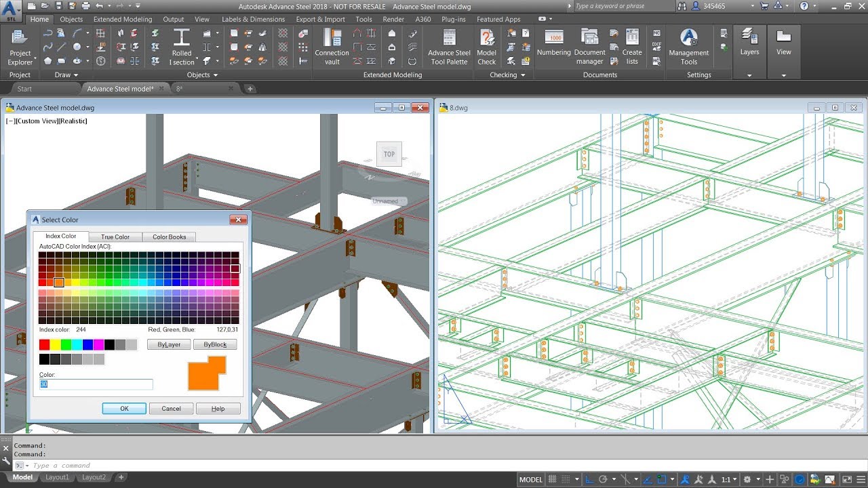The height and width of the screenshot is (488, 868).
Task: Click Cancel in Select Color dialog
Action: [171, 409]
